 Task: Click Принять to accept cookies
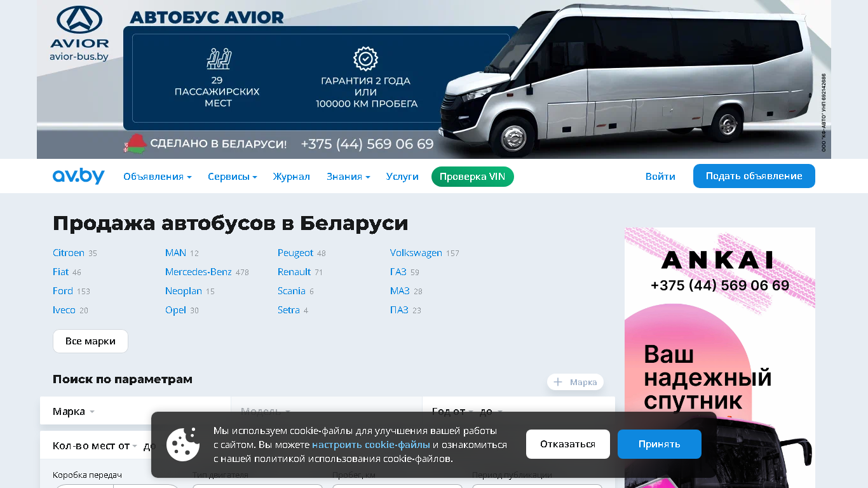pos(660,444)
